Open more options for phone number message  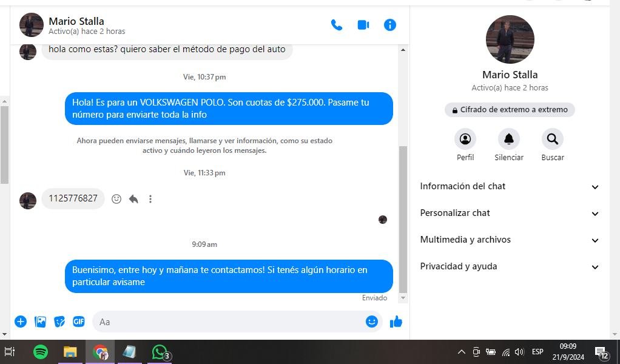(150, 199)
